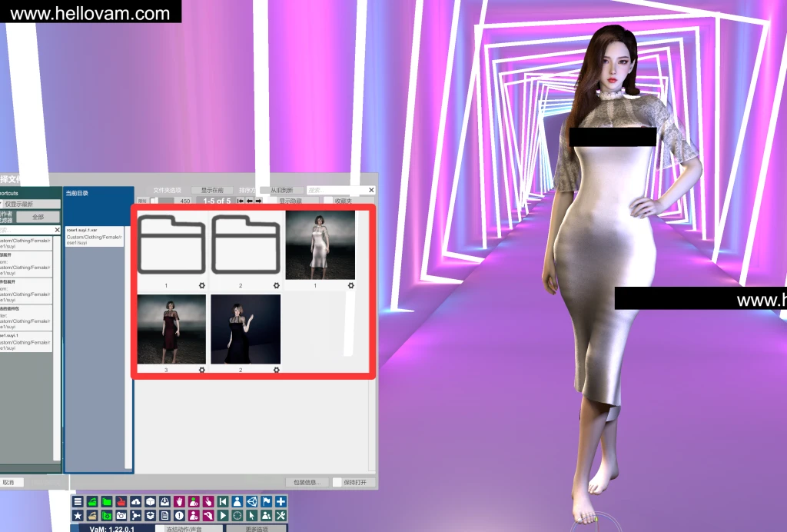Screen dimensions: 787x532
Task: Click the 包装信息 package info button
Action: coord(307,483)
